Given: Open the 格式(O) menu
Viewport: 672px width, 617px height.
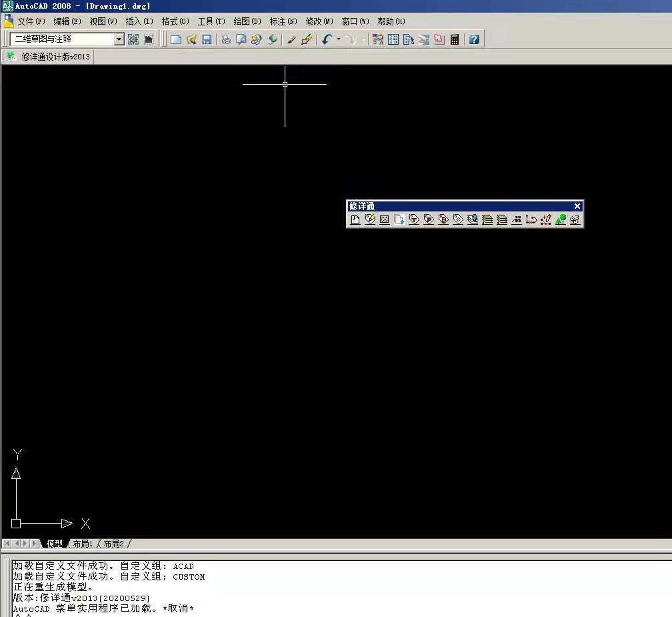Looking at the screenshot, I should 175,21.
